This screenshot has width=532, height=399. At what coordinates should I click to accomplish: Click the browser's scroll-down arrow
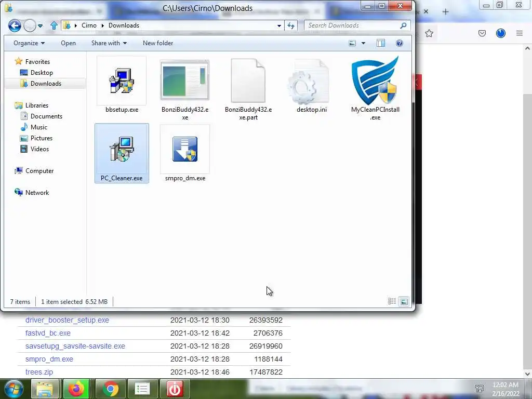coord(527,374)
